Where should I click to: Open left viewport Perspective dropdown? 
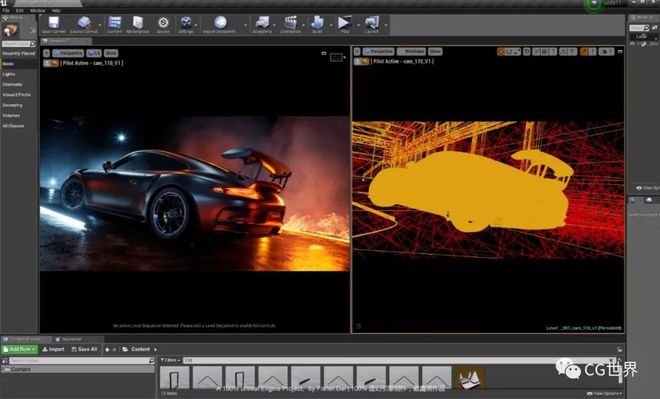[68, 53]
